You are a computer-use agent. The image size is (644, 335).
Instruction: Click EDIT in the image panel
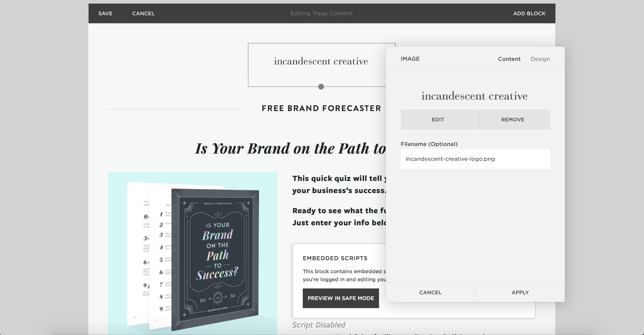(438, 120)
